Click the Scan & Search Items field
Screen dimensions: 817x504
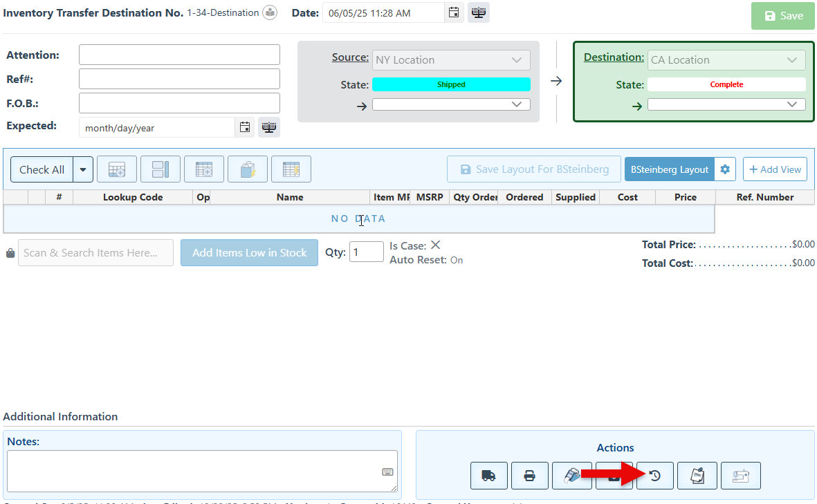(95, 253)
